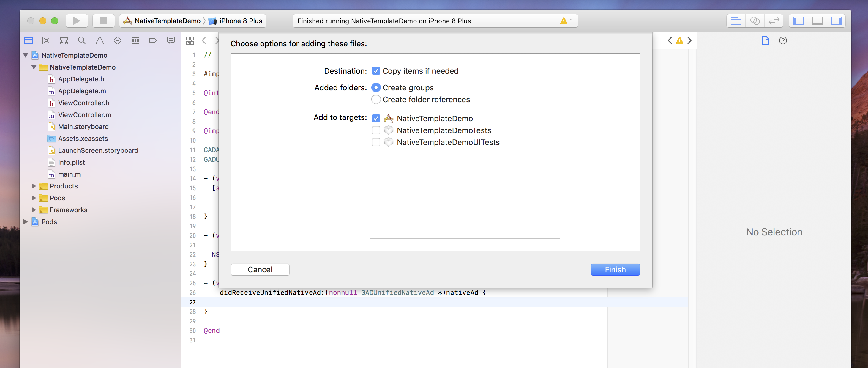Click the Cancel button
868x368 pixels.
coord(260,270)
